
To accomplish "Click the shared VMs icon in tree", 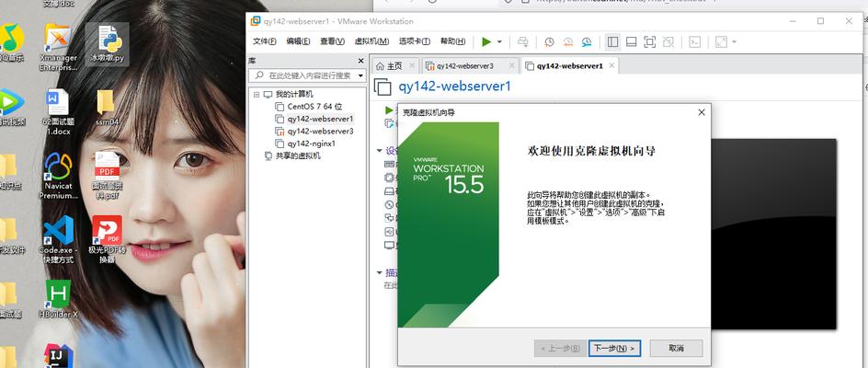I will (x=268, y=155).
